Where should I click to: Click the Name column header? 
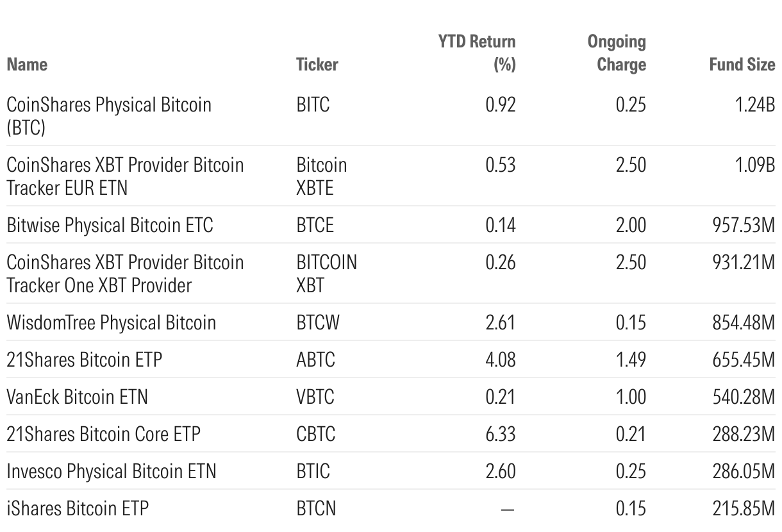27,65
